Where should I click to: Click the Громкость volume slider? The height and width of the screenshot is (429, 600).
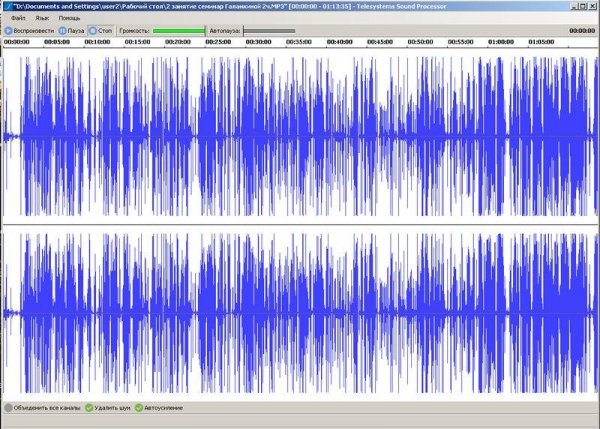[179, 31]
